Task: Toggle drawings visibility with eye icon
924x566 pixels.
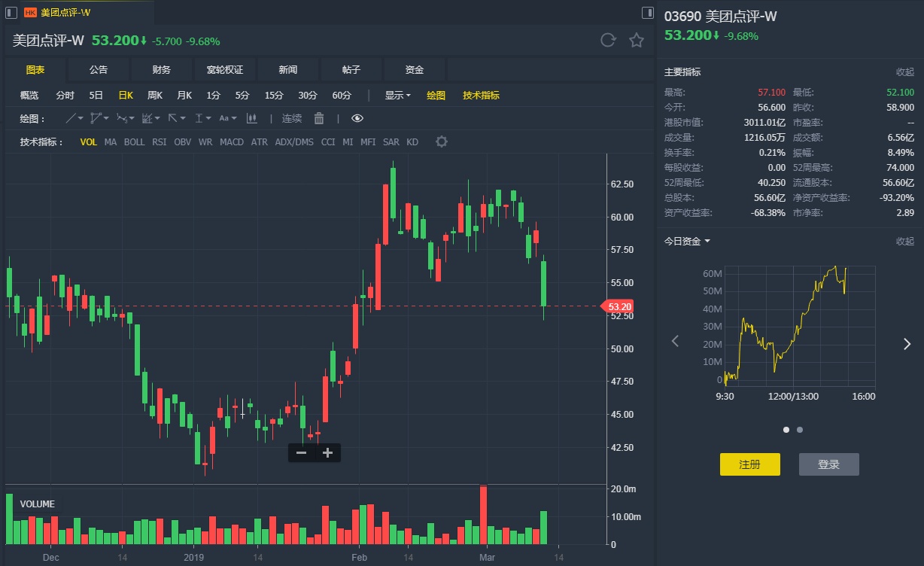Action: (357, 118)
